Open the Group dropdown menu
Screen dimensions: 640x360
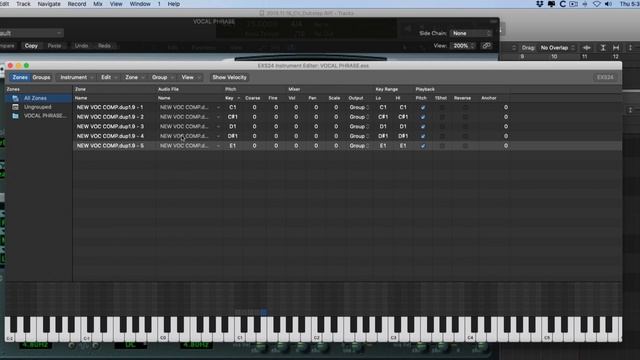162,77
